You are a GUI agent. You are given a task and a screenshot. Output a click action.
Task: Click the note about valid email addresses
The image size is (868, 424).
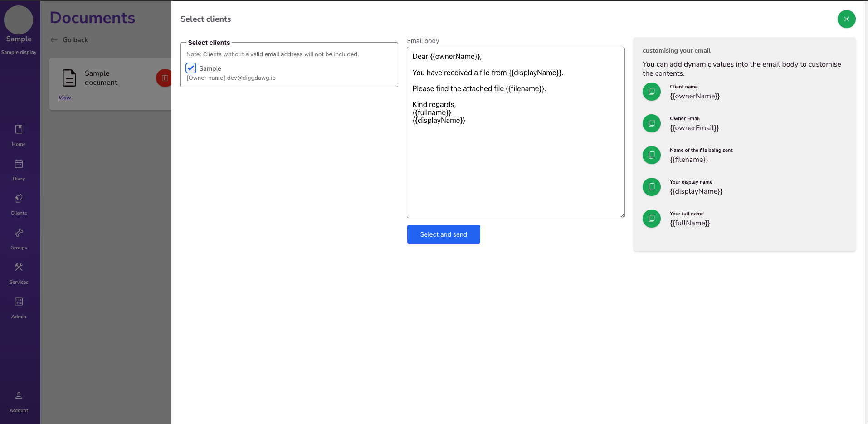pos(273,54)
